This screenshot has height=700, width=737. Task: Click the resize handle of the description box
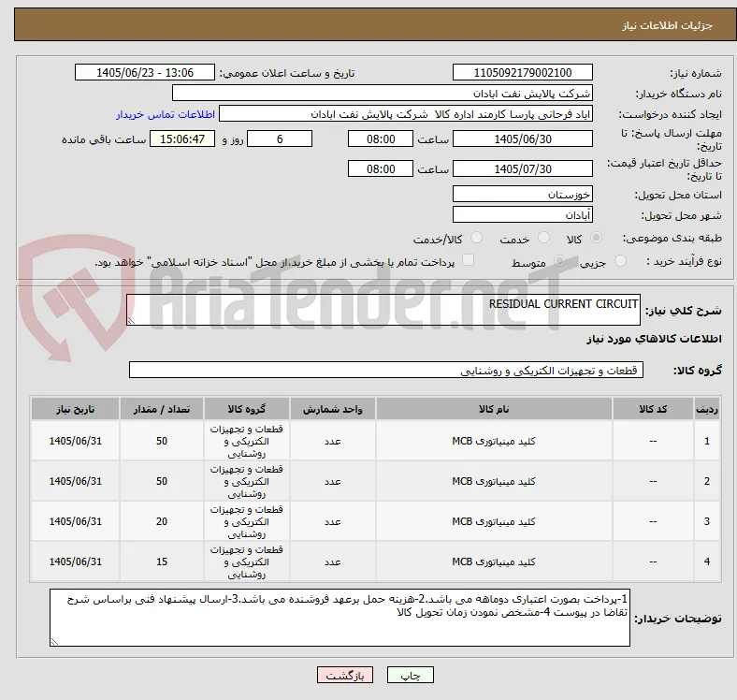point(131,320)
